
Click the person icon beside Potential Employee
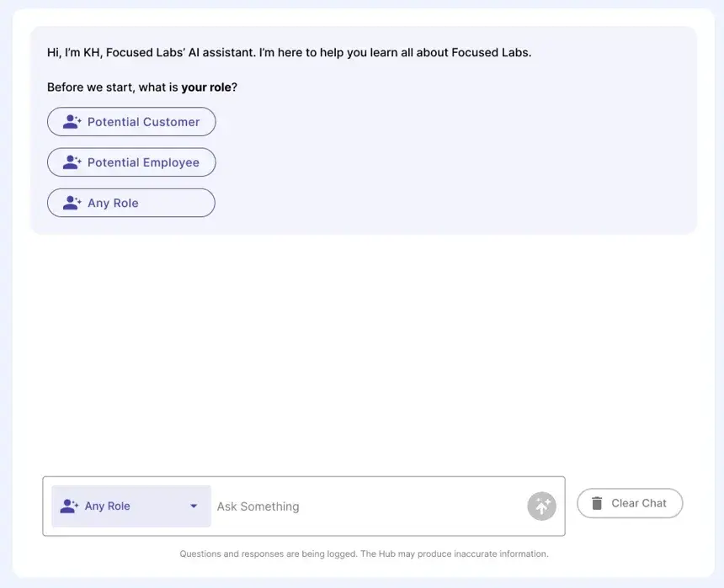[72, 162]
